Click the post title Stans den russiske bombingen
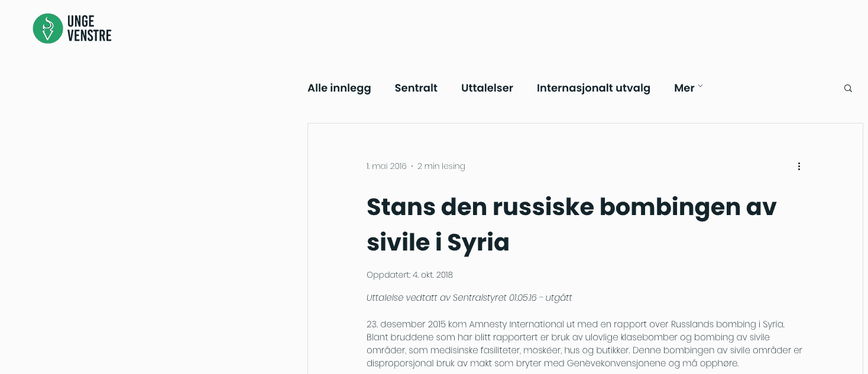The image size is (868, 374). (x=572, y=225)
